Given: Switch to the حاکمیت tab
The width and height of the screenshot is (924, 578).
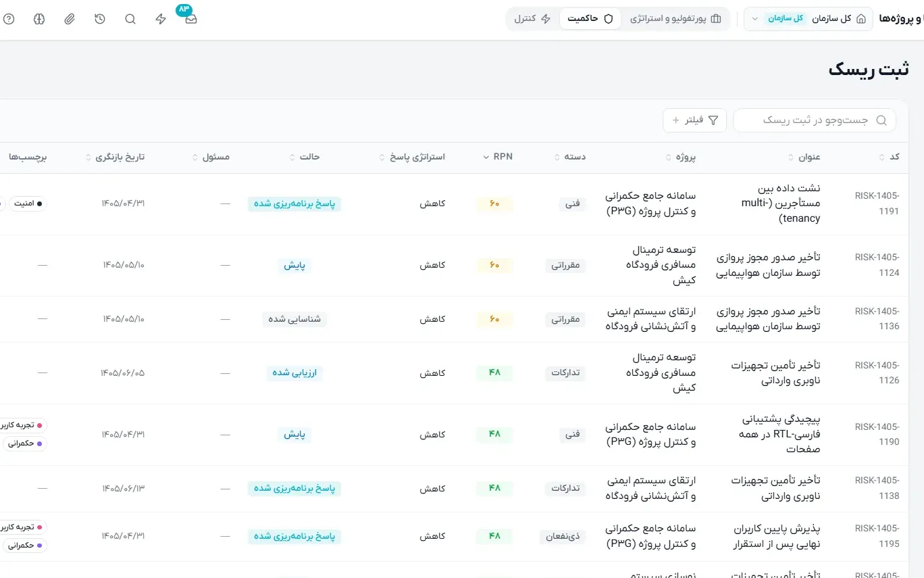Looking at the screenshot, I should [590, 19].
